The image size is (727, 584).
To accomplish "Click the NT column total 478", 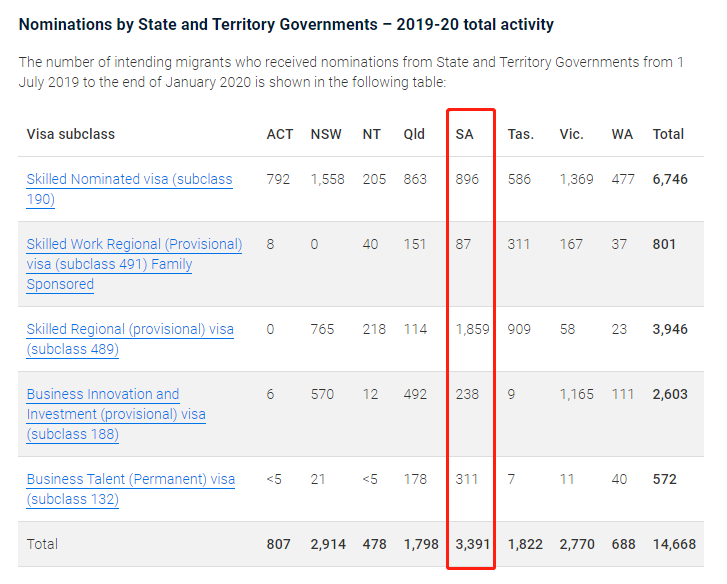I will click(x=374, y=544).
